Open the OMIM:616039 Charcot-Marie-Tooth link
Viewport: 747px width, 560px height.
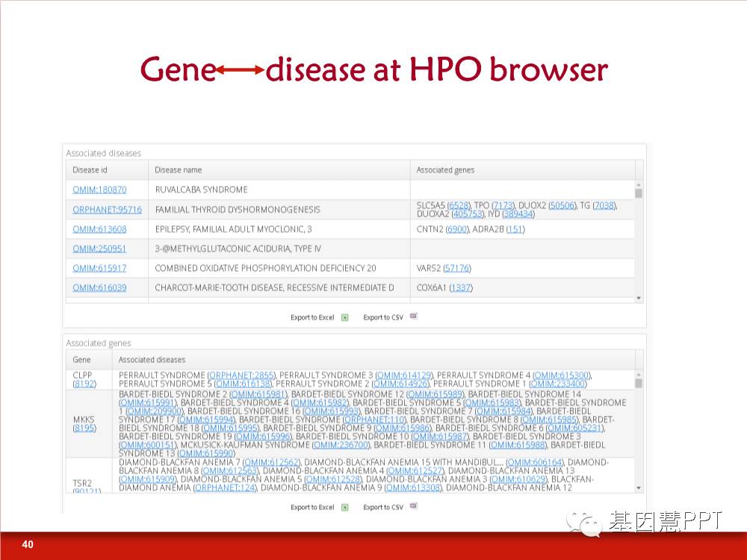[x=99, y=287]
